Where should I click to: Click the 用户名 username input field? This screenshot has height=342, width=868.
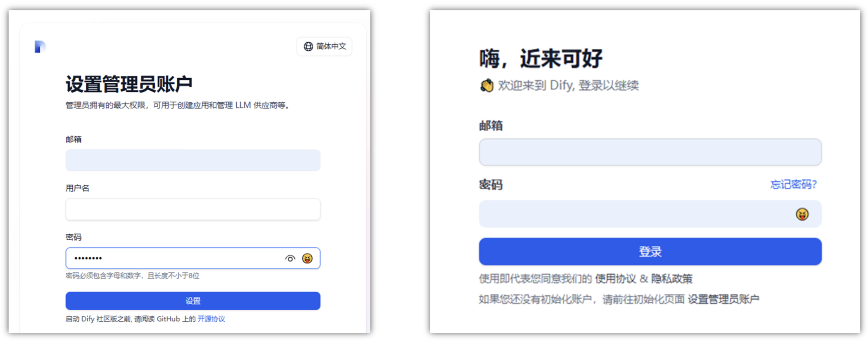pos(193,209)
